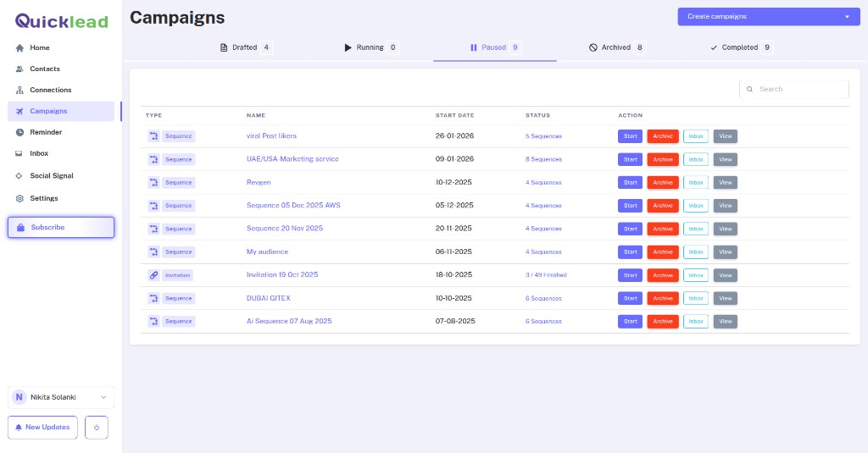Click the Completed tab checkmark icon
This screenshot has height=453, width=868.
(x=714, y=47)
